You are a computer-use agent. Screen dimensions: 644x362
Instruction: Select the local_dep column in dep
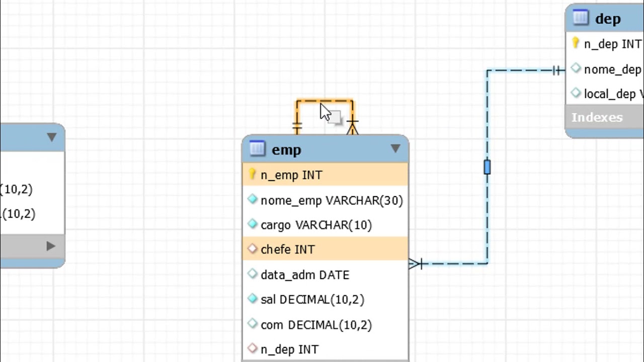tap(605, 94)
